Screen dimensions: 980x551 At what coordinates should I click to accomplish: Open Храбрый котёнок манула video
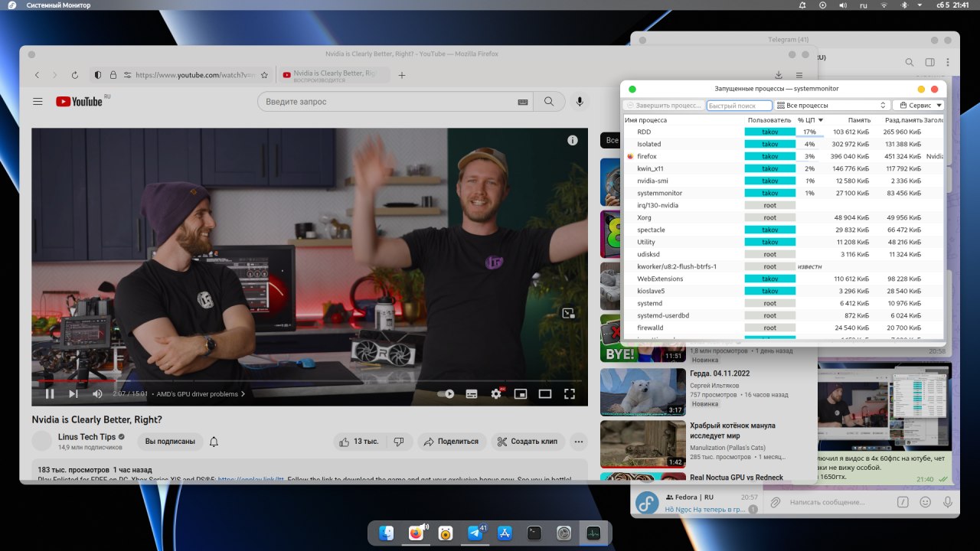(642, 444)
